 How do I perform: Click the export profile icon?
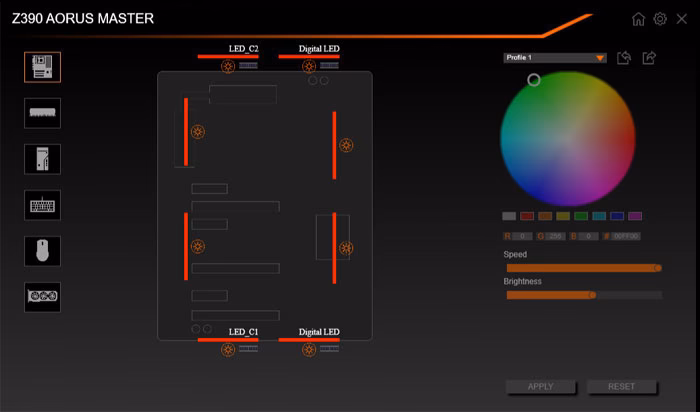pyautogui.click(x=649, y=58)
